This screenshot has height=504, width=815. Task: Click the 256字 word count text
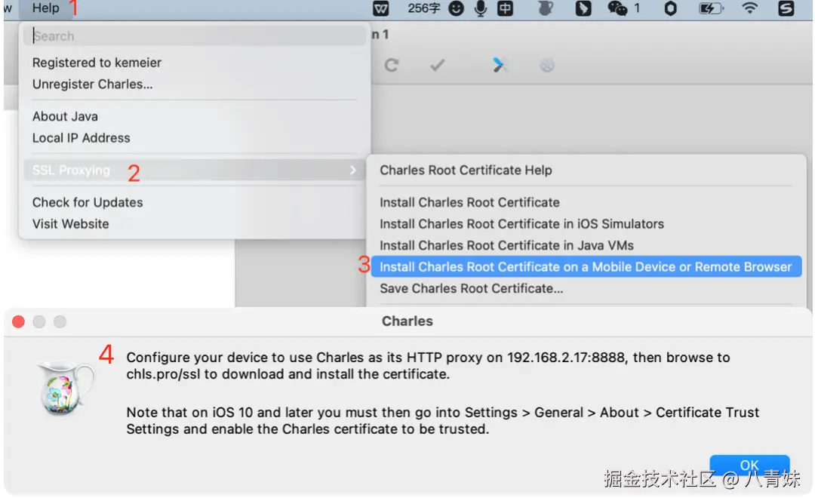coord(423,8)
